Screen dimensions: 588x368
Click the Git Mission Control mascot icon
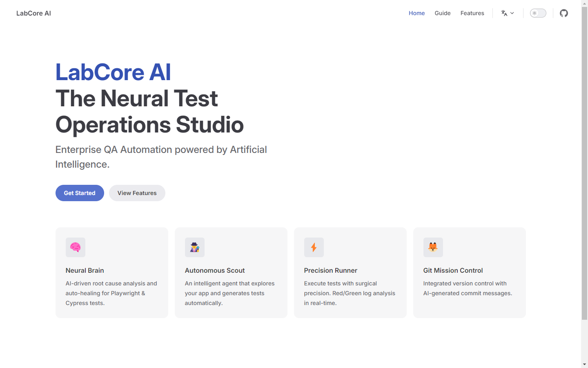point(433,247)
